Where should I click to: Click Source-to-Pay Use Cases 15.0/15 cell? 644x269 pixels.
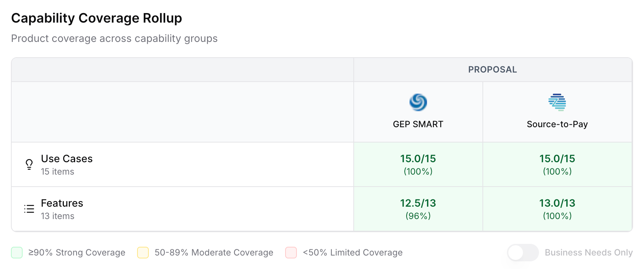pos(557,164)
